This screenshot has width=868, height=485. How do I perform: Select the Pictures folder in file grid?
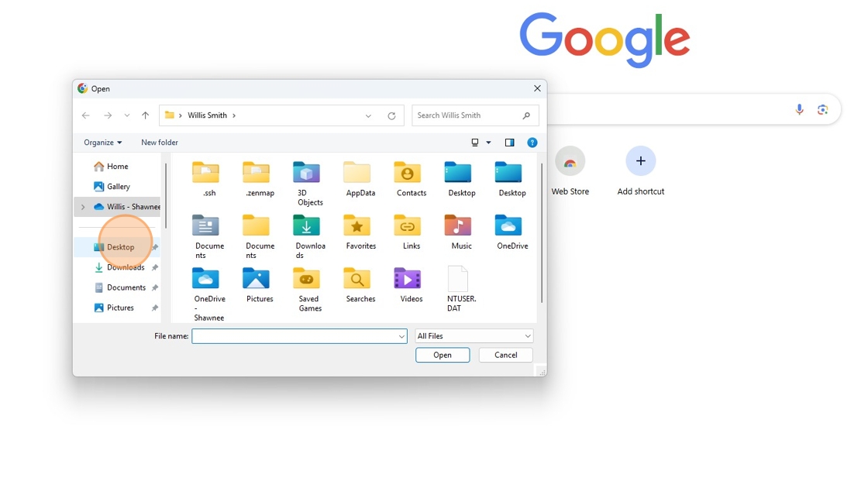click(260, 284)
